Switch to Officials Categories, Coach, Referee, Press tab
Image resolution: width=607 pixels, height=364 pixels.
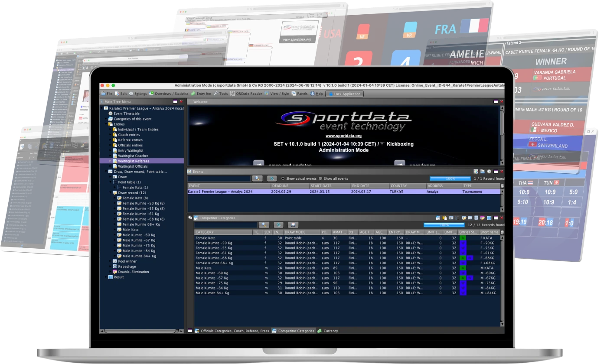point(232,331)
